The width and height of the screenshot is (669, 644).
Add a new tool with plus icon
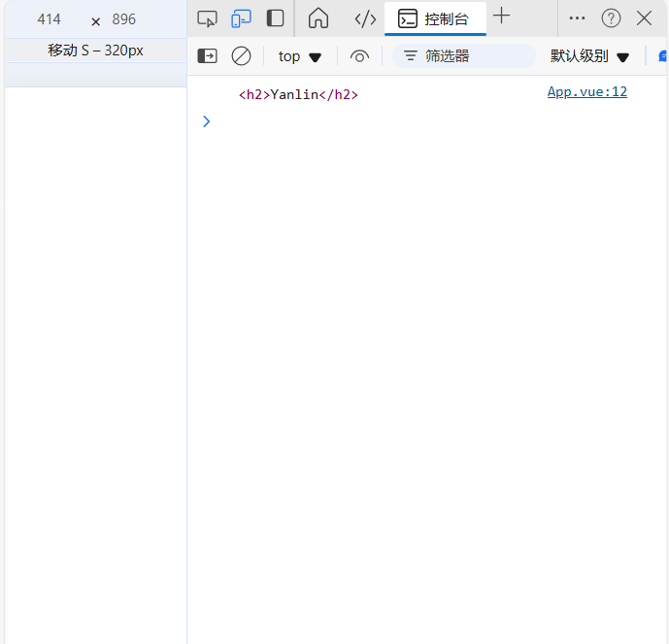point(501,17)
